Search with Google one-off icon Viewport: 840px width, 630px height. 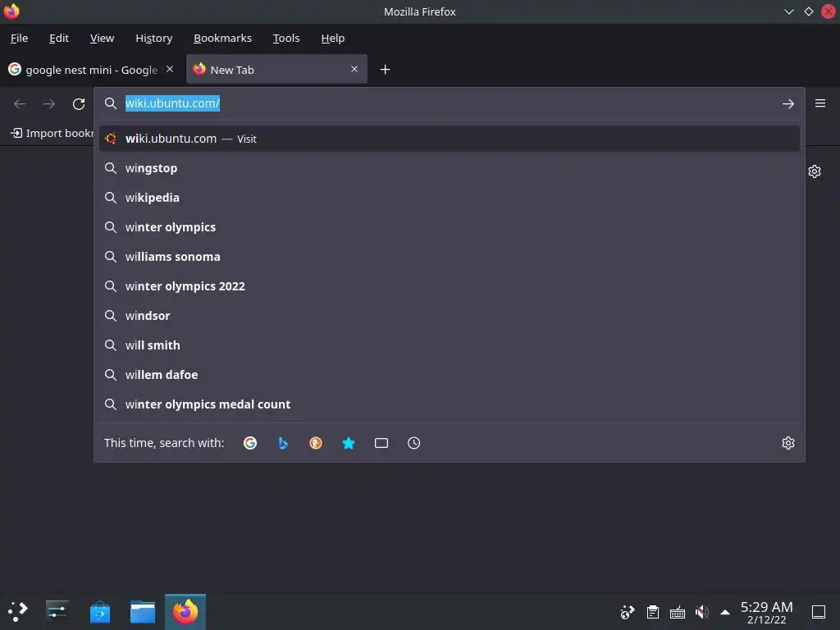(249, 443)
